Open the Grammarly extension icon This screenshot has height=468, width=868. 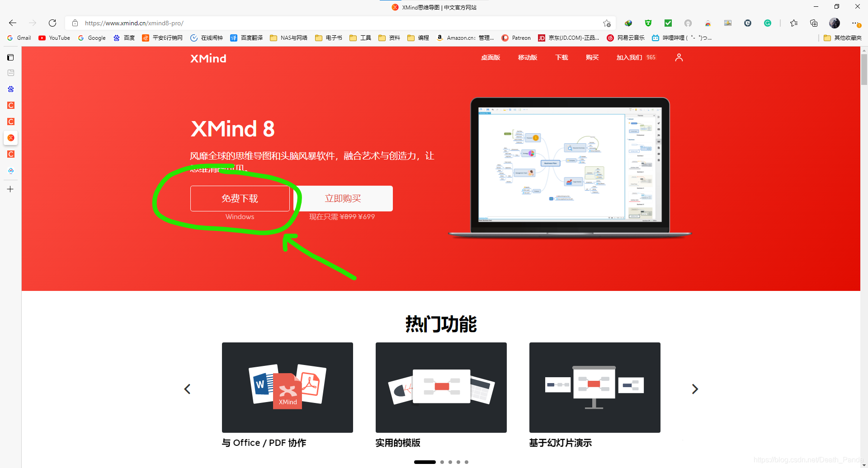click(x=768, y=23)
